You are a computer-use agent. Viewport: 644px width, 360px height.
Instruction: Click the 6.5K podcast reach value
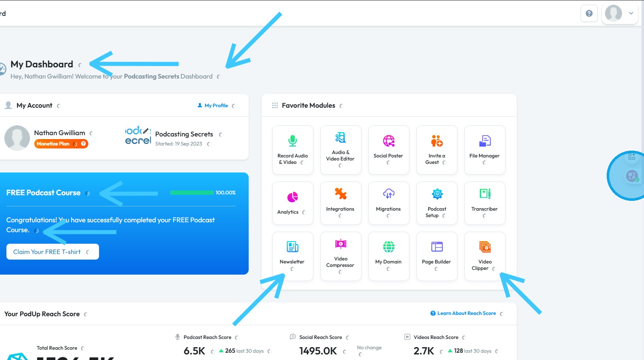(195, 351)
